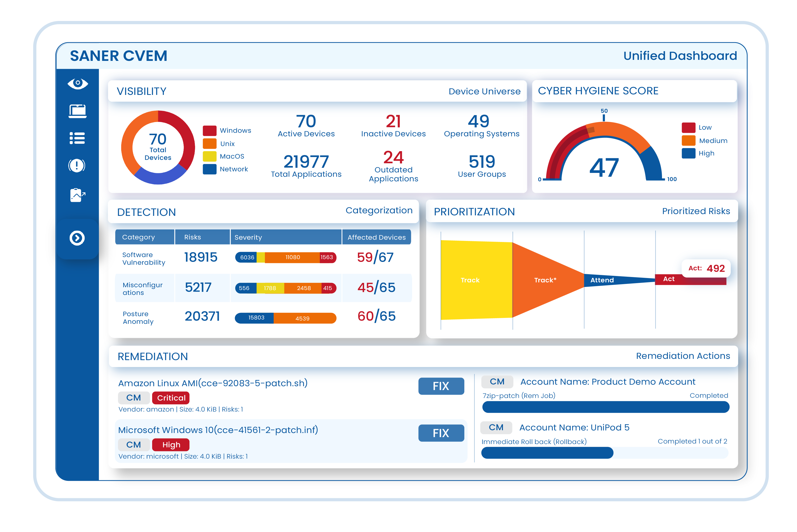Image resolution: width=797 pixels, height=532 pixels.
Task: Click the 1788 yellow severity segment
Action: [270, 289]
